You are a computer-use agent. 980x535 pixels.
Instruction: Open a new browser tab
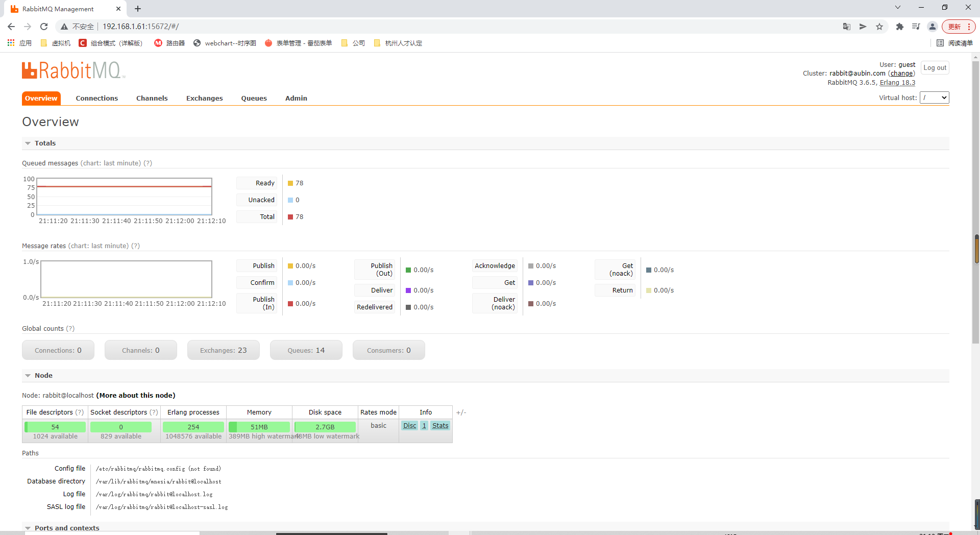click(138, 9)
